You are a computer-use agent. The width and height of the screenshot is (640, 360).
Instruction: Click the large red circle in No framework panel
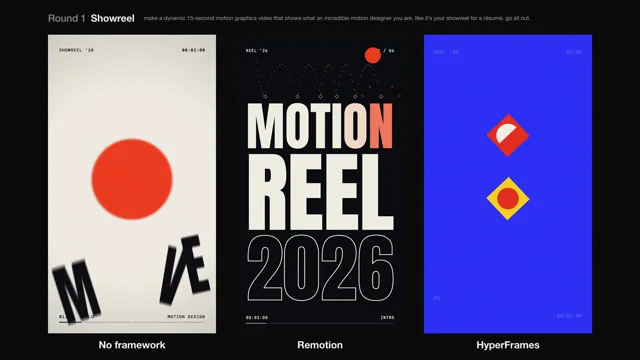point(132,179)
